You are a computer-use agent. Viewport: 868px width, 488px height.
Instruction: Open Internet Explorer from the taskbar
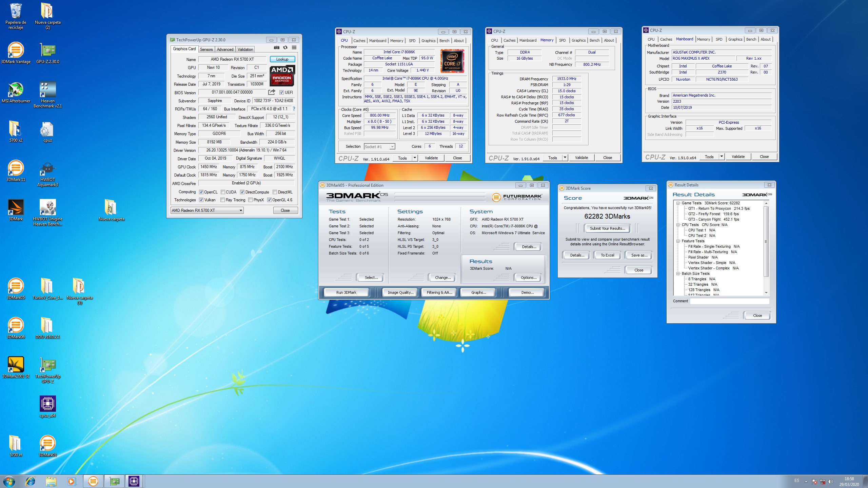[x=31, y=481]
